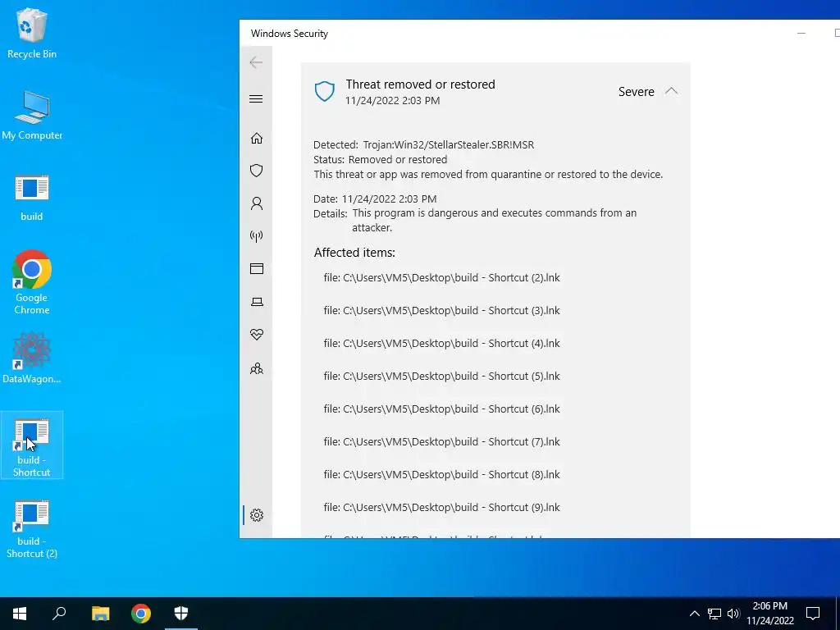Open network status tray icon
Viewport: 840px width, 630px height.
(714, 614)
